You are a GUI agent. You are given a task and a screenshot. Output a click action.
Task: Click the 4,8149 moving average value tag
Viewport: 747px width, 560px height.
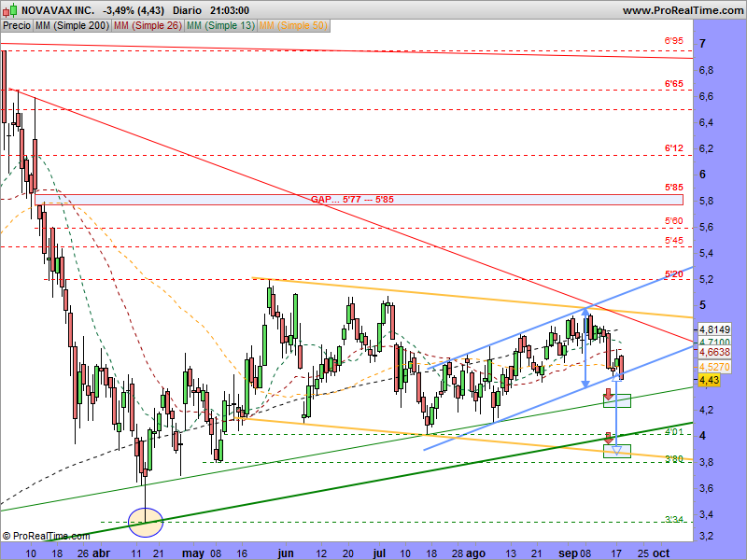[x=714, y=329]
